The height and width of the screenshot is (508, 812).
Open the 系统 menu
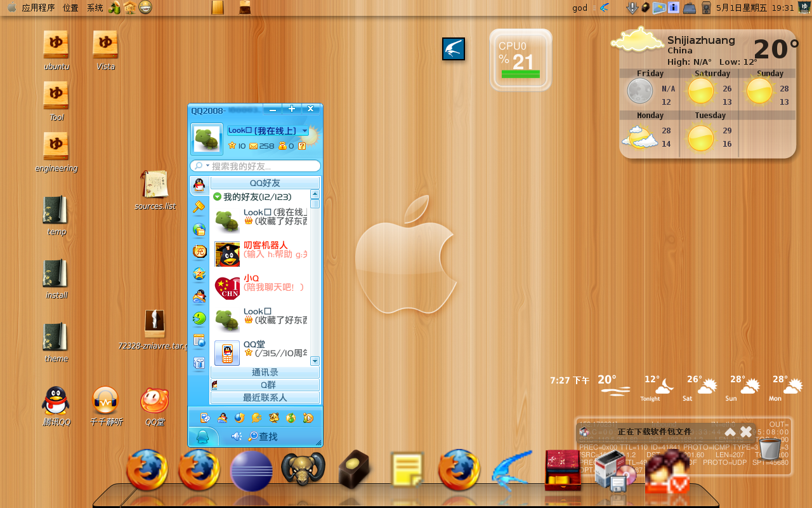[95, 8]
